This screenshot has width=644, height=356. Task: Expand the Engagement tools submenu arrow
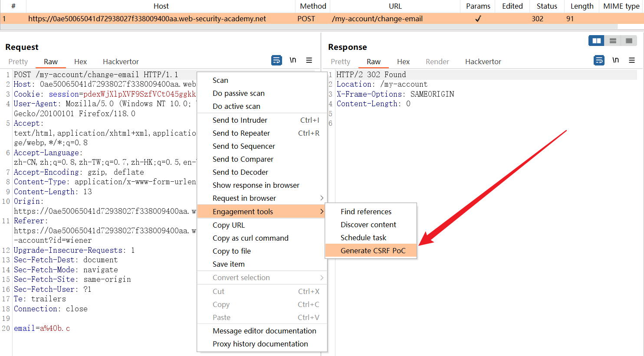click(322, 212)
